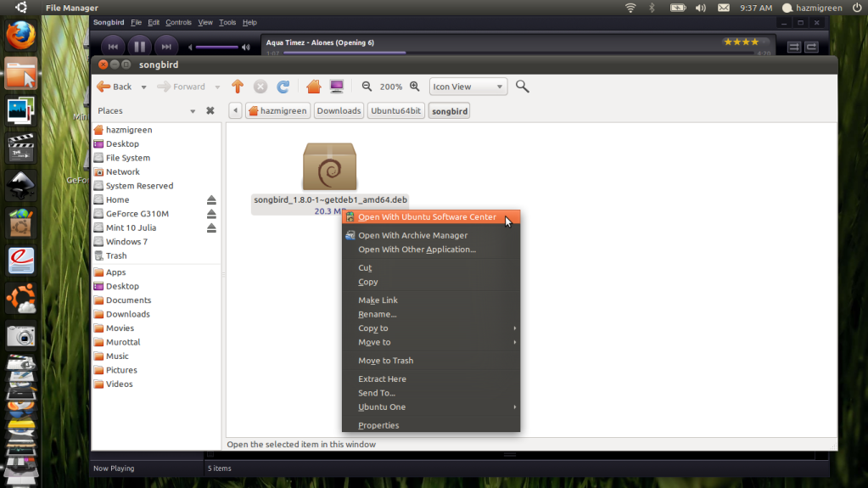Click Ubuntu64bit path button
Image resolution: width=868 pixels, height=488 pixels.
click(x=395, y=111)
